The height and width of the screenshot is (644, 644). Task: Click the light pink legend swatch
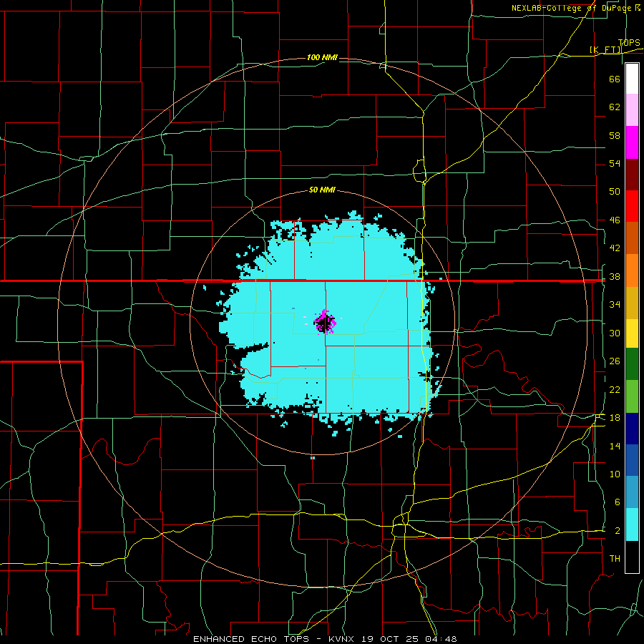(632, 110)
